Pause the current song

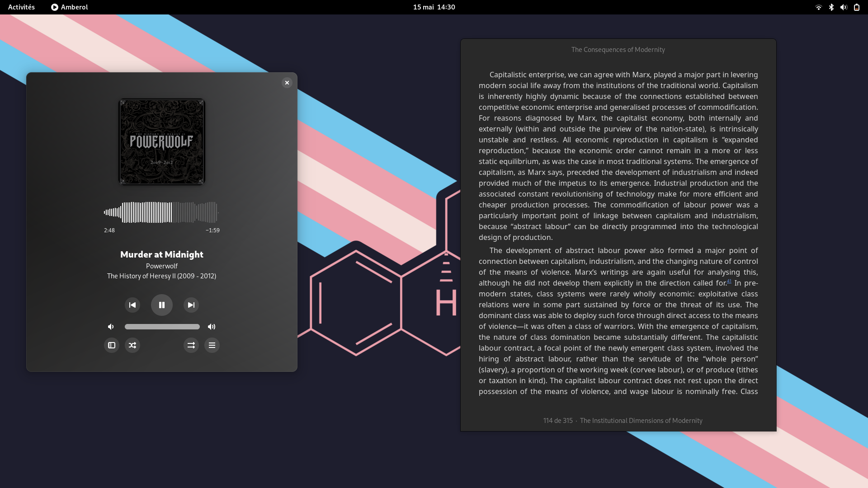162,305
